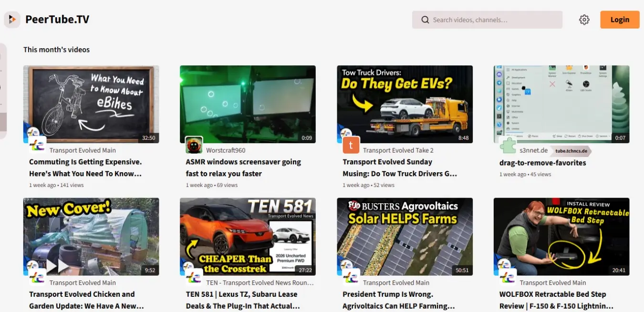Go to PeerTube.TV home title
The height and width of the screenshot is (312, 644).
(x=57, y=20)
